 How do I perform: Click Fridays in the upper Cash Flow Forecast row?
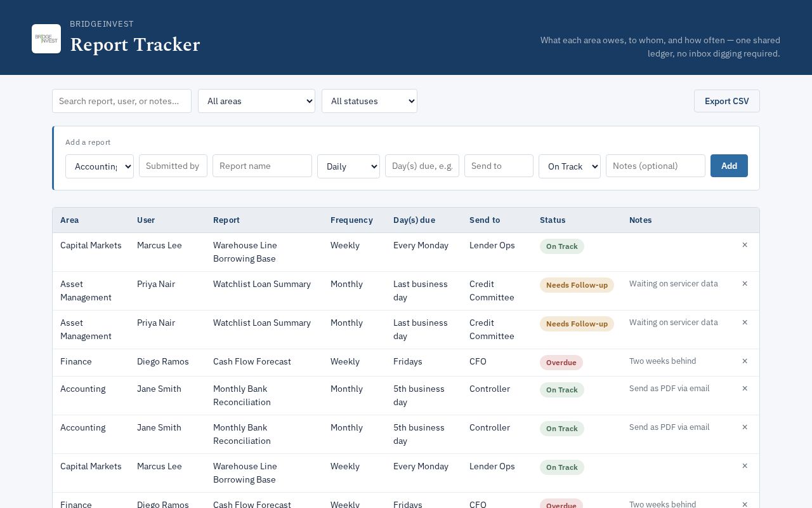(x=408, y=361)
